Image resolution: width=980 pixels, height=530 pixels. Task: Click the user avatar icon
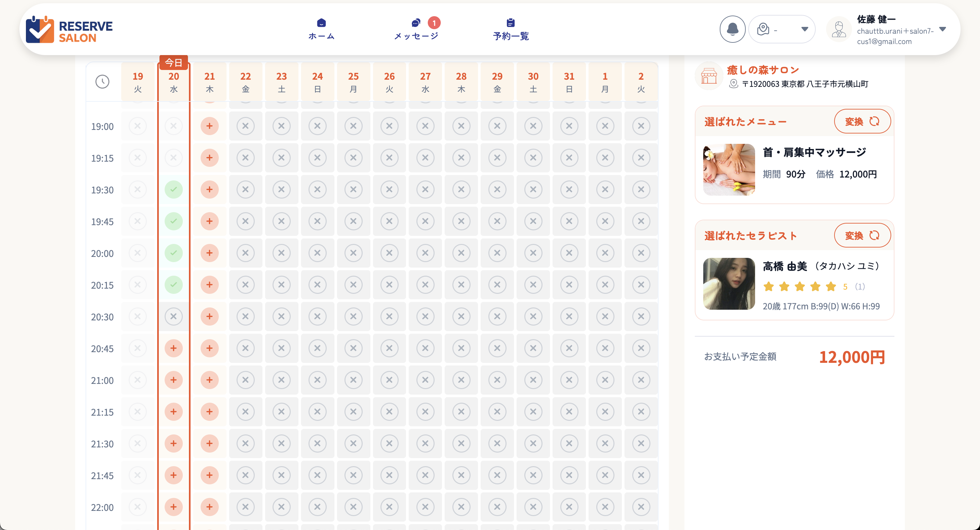(838, 29)
